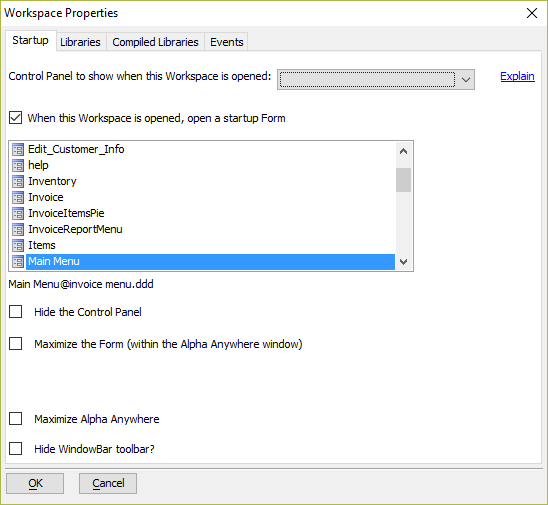The height and width of the screenshot is (505, 548).
Task: Open the Control Panel dropdown arrow
Action: click(466, 80)
